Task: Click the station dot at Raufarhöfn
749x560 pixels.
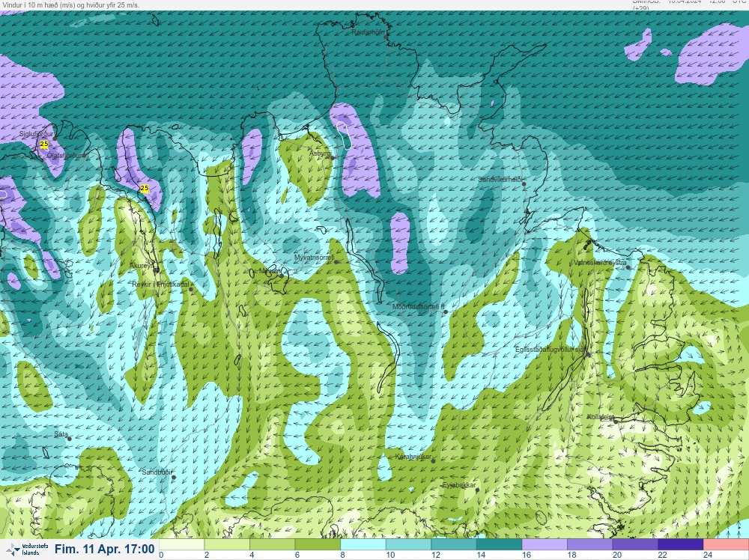Action: [386, 37]
